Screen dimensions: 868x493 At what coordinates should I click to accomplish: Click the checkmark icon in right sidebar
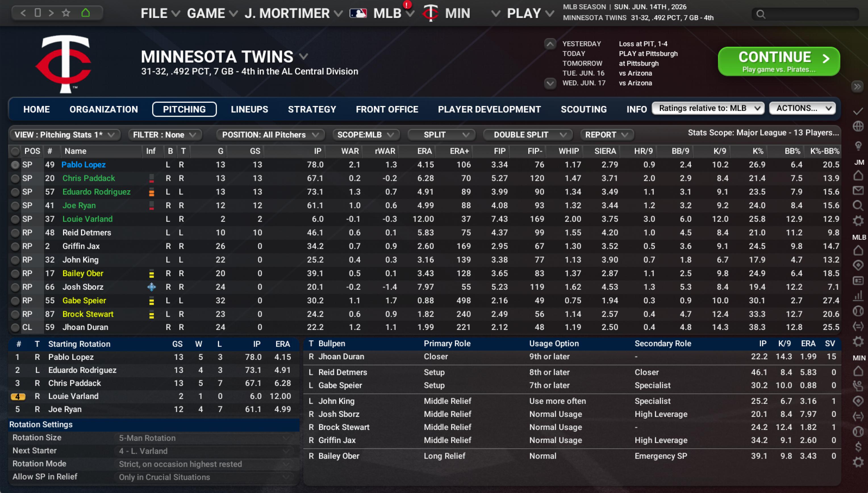[x=858, y=111]
